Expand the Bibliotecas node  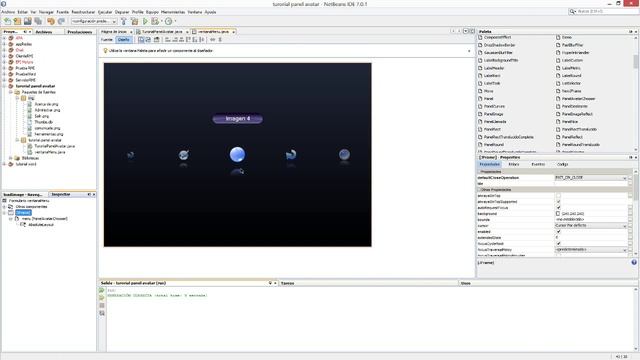tap(11, 158)
